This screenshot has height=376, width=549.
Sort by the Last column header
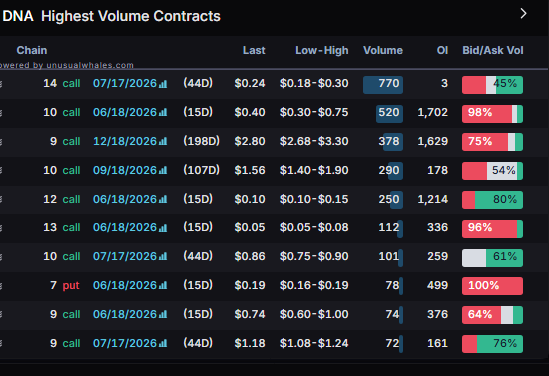[x=254, y=50]
